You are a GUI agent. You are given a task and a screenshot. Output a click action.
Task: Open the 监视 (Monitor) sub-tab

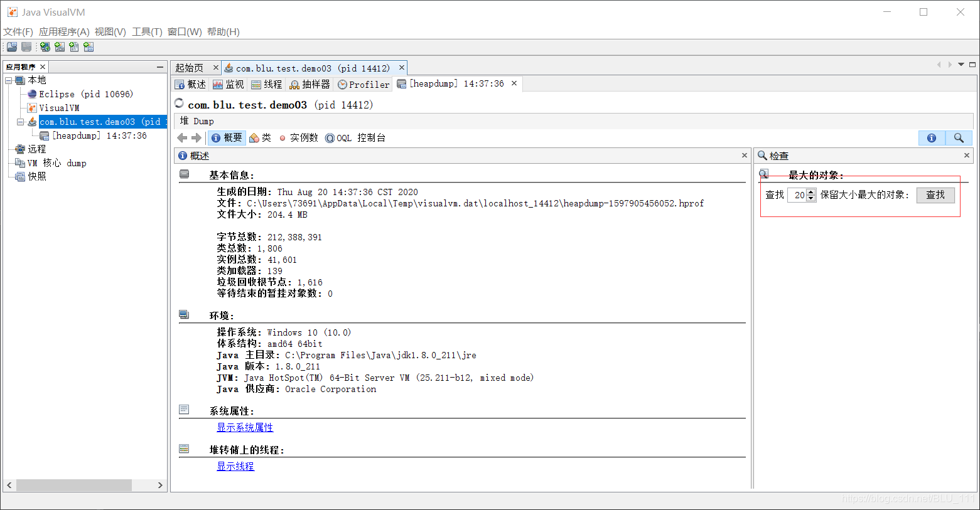pos(229,85)
